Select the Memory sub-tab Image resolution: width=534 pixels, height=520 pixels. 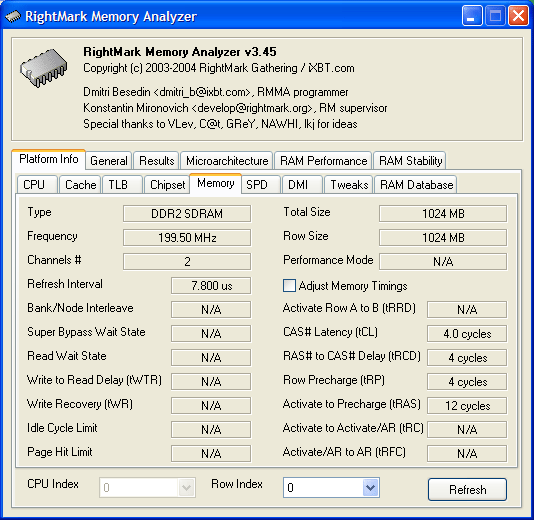(x=216, y=183)
